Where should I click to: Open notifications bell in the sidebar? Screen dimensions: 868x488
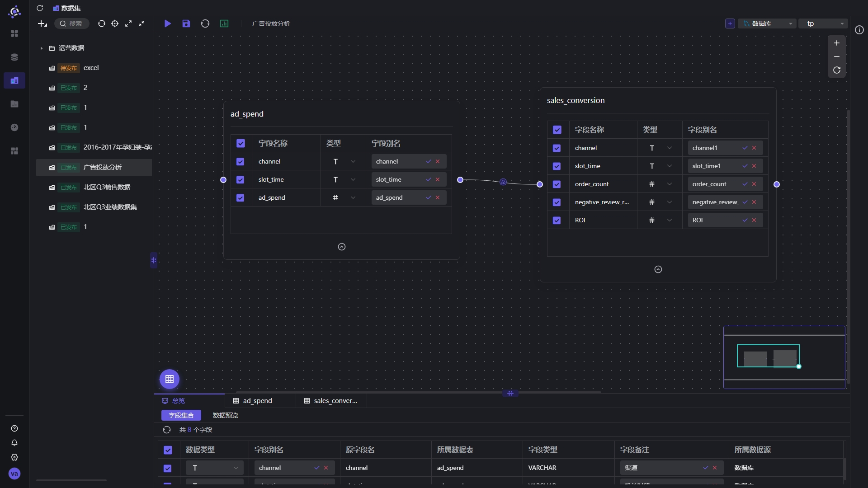[x=14, y=443]
